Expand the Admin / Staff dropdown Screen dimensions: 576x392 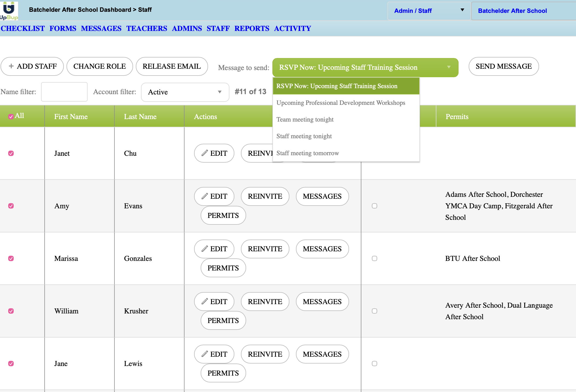[429, 11]
